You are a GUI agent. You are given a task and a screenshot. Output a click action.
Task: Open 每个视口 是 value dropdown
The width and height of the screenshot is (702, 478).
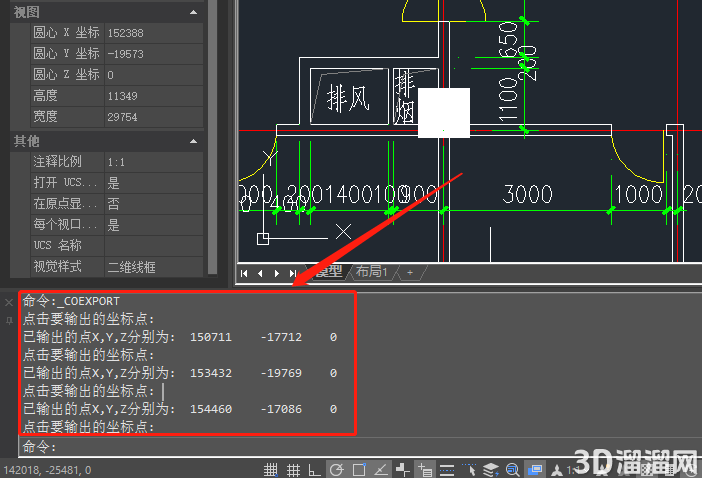click(154, 225)
